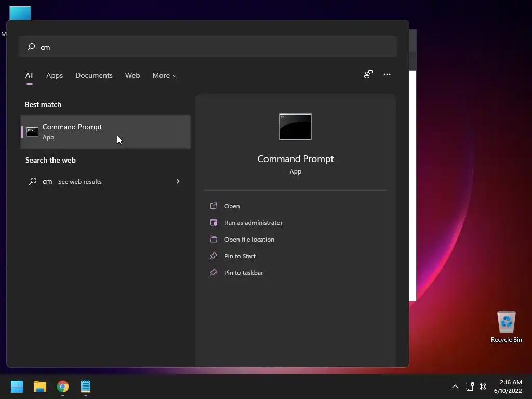Screen dimensions: 532x399
Task: Open Command Prompt best match result
Action: 105,131
